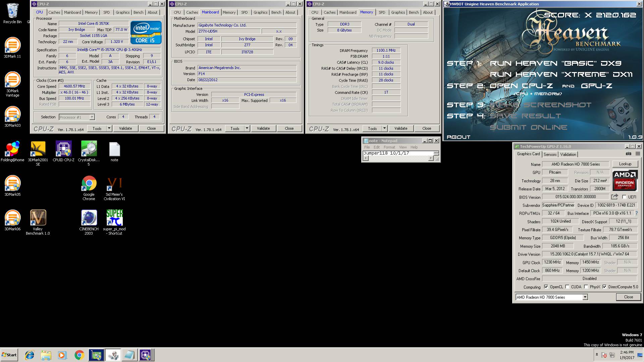Click the bus interface question mark icon
The width and height of the screenshot is (644, 362).
tap(637, 213)
